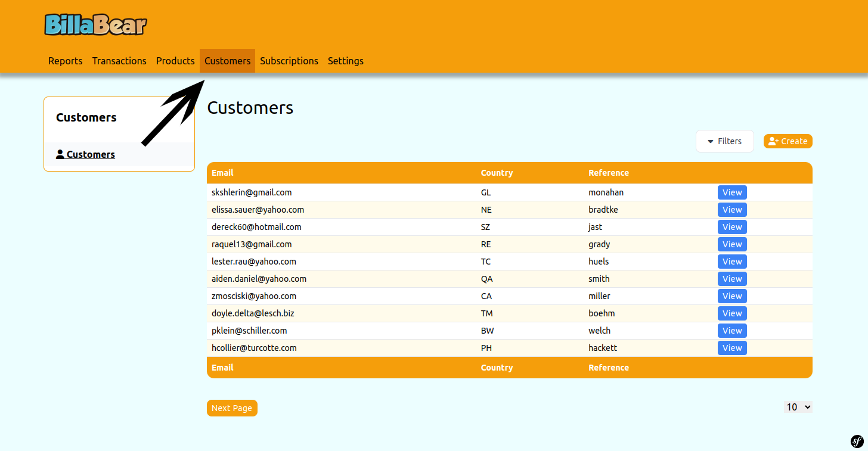Viewport: 868px width, 451px height.
Task: Expand the Filters dropdown
Action: pos(725,141)
